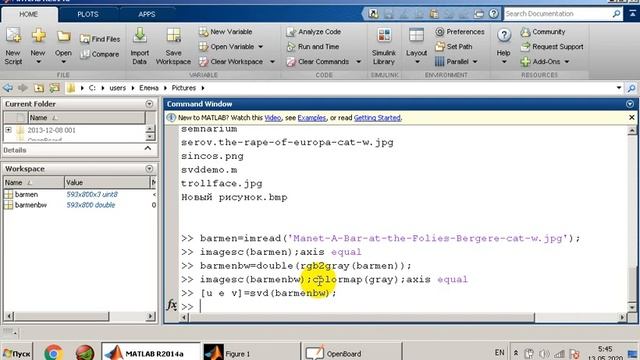Open the Community link
This screenshot has height=360, width=640.
coord(543,32)
